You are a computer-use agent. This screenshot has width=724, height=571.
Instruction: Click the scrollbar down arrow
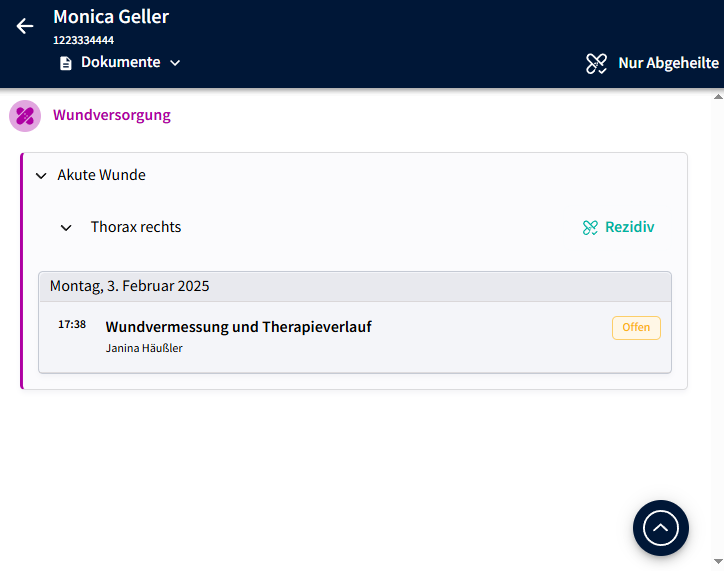[717, 562]
